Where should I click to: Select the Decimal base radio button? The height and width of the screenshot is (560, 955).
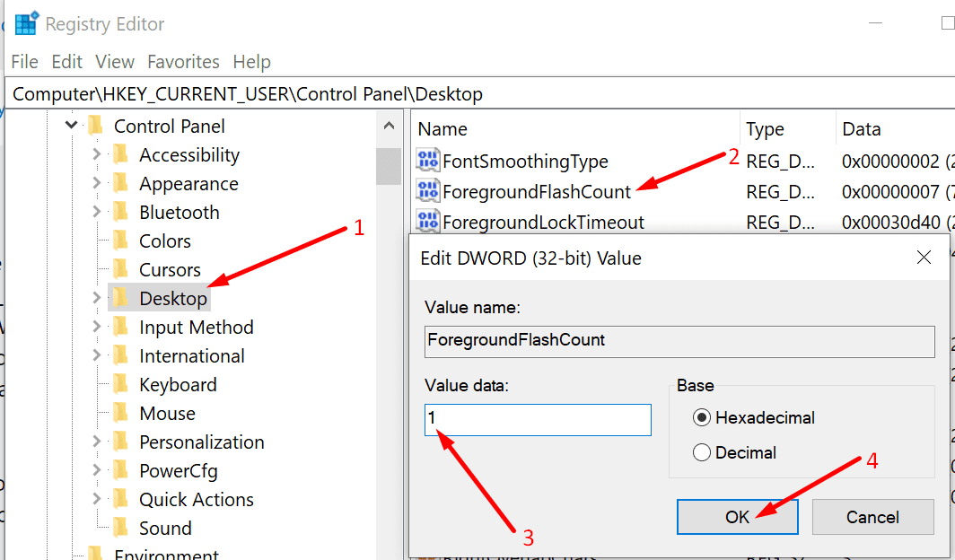coord(702,452)
